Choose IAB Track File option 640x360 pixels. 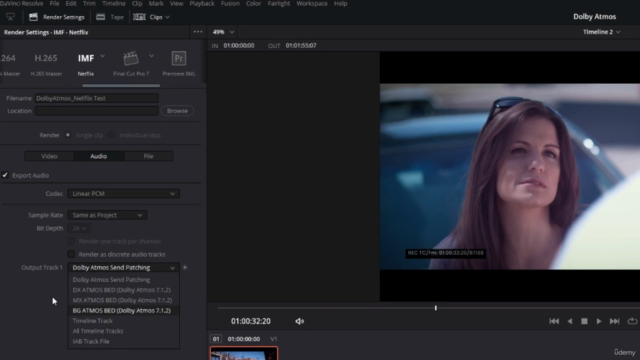(x=123, y=341)
